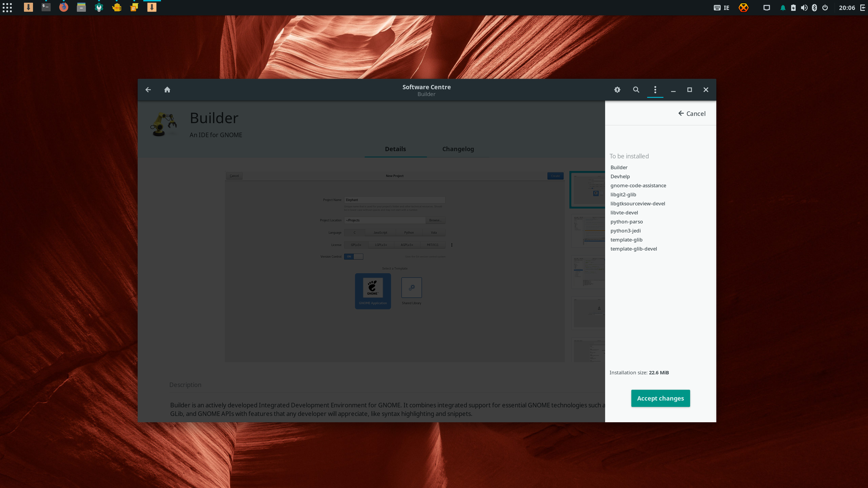
Task: Select the first highlighted screenshot thumbnail
Action: [x=588, y=190]
